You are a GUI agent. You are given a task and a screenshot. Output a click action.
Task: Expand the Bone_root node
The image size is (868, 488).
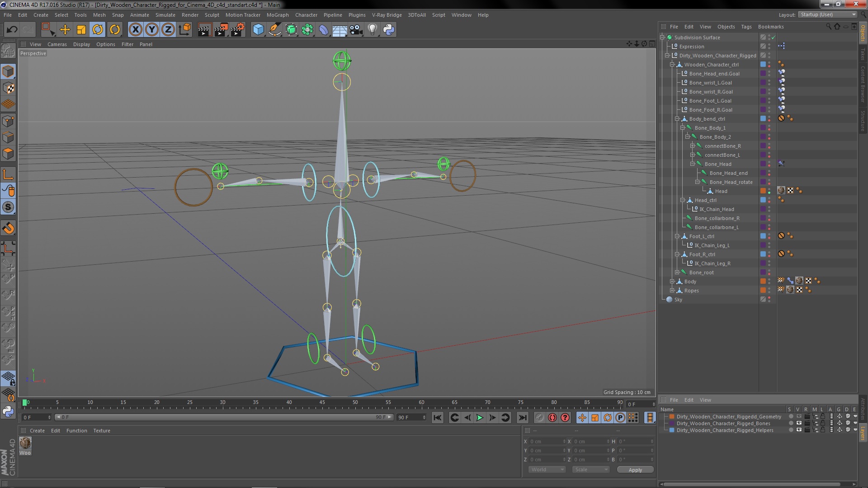(677, 272)
